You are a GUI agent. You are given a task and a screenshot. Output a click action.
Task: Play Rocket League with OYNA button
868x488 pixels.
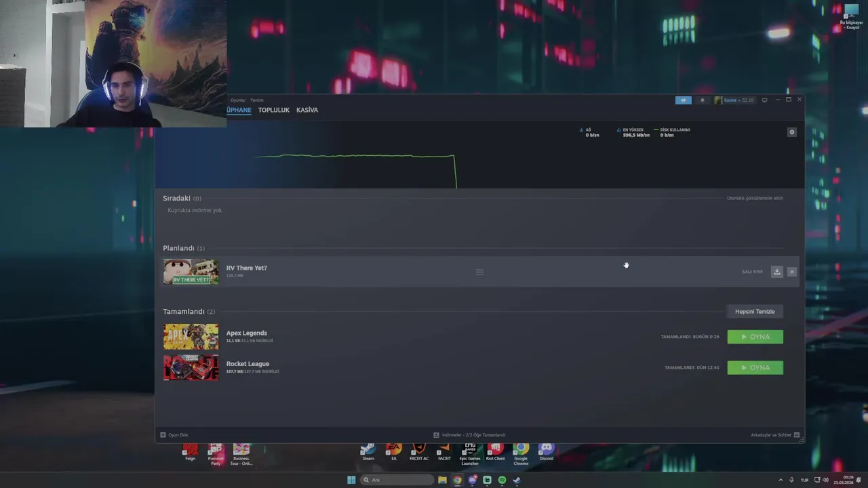point(755,367)
